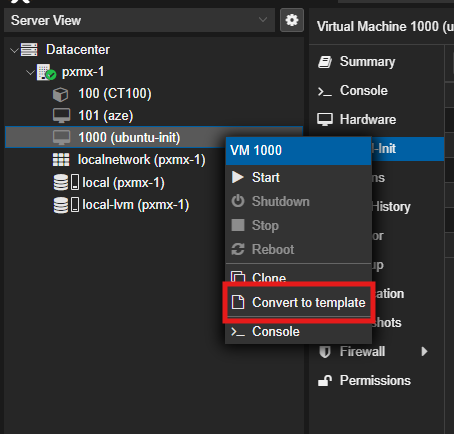Click the gear settings icon beside Server View

(x=292, y=20)
